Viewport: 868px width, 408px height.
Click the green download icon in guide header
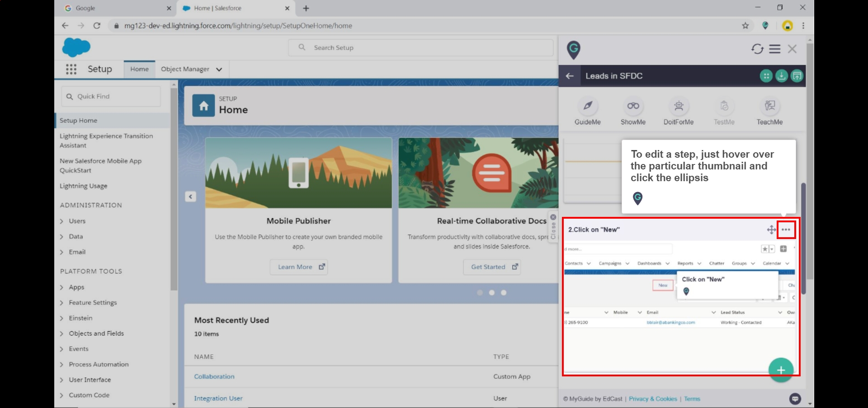(x=782, y=76)
